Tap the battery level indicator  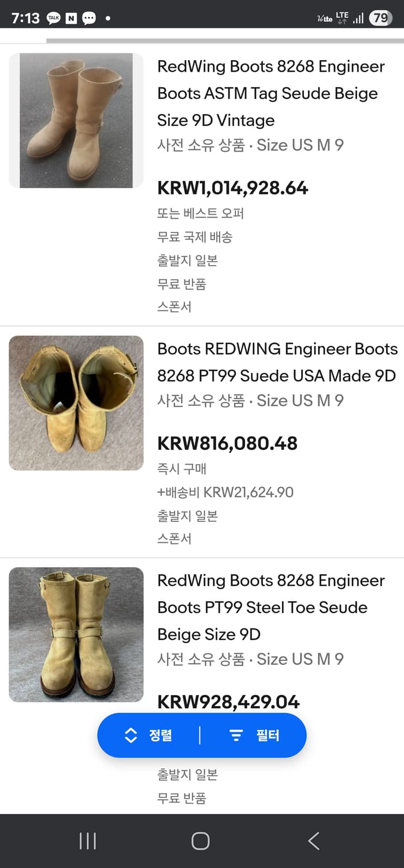coord(381,18)
